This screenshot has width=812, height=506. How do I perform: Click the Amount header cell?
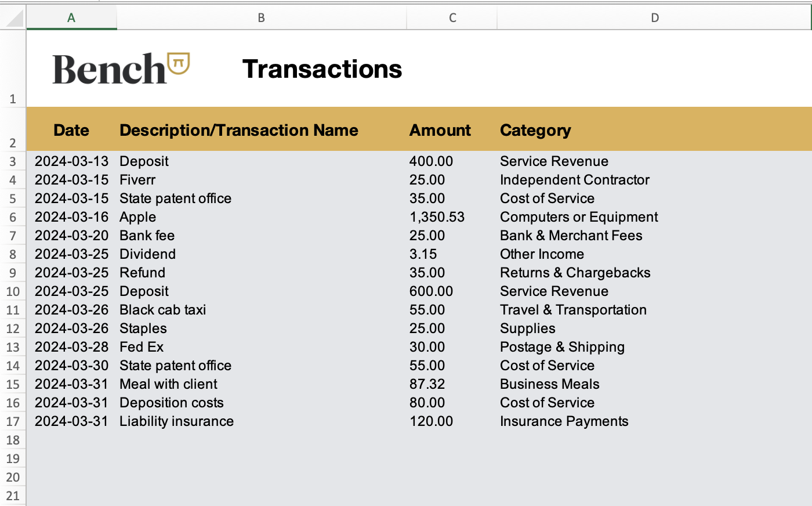(440, 130)
